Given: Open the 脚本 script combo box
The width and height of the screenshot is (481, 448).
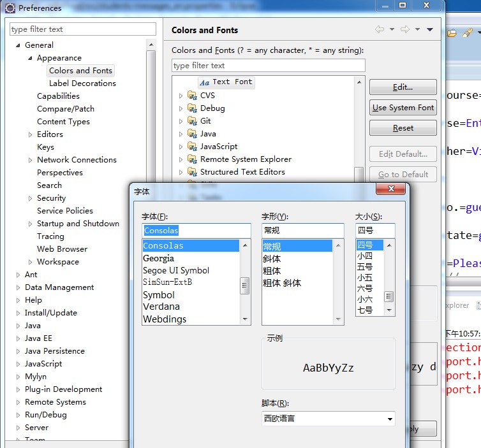Looking at the screenshot, I should (329, 419).
